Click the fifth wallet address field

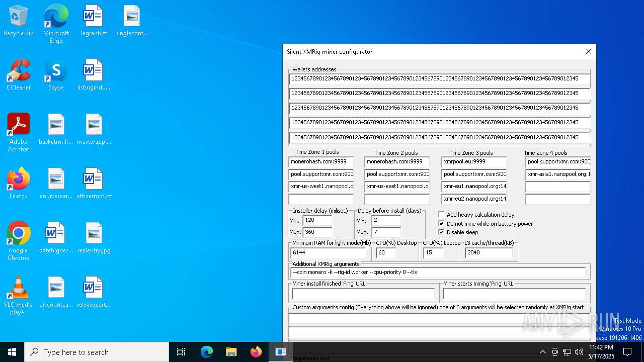click(x=439, y=137)
